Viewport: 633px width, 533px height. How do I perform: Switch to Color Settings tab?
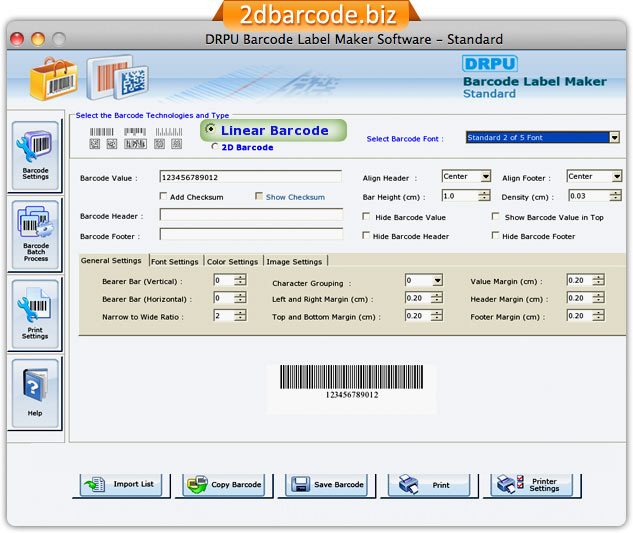tap(233, 262)
